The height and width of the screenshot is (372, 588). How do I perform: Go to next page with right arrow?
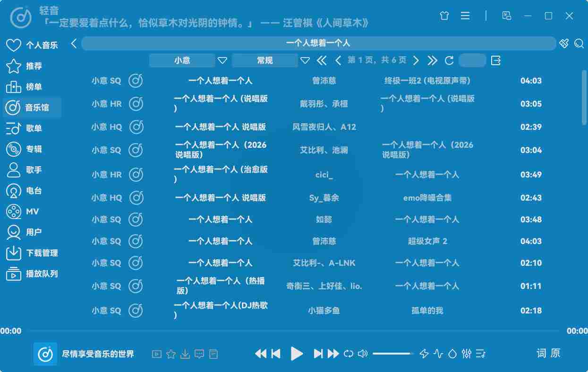(x=416, y=60)
